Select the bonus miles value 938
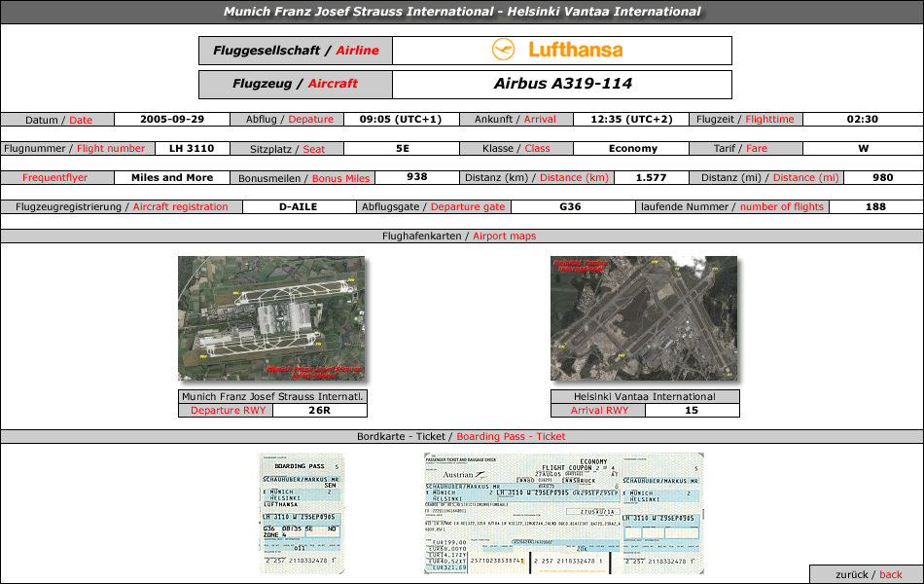The width and height of the screenshot is (924, 584). [x=417, y=177]
